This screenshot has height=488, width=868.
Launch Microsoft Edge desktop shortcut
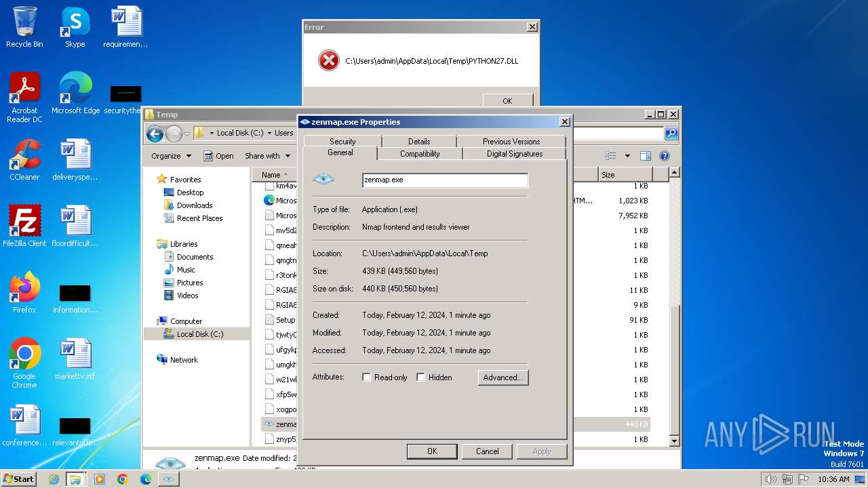pyautogui.click(x=75, y=94)
